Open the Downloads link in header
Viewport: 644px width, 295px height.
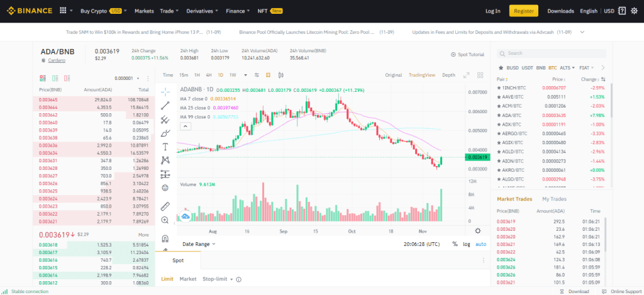point(560,11)
